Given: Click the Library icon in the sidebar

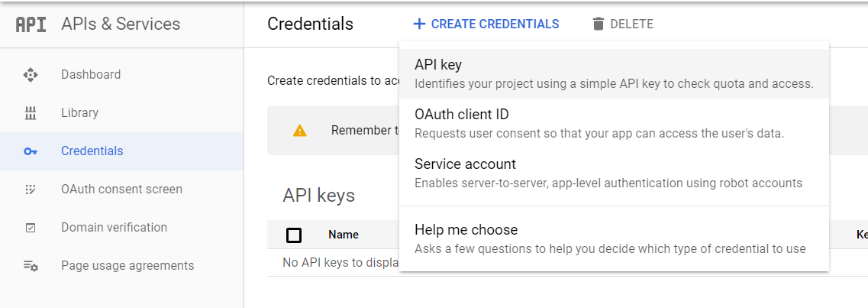Looking at the screenshot, I should point(31,113).
